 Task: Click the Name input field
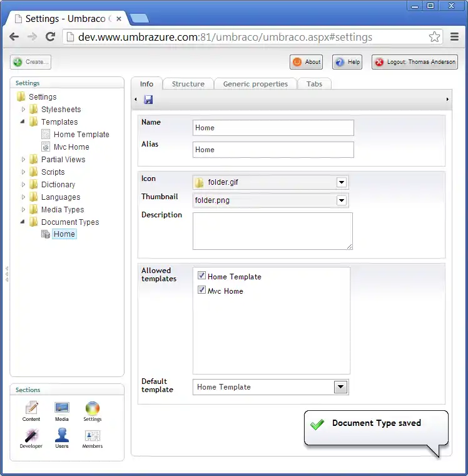[x=273, y=128]
